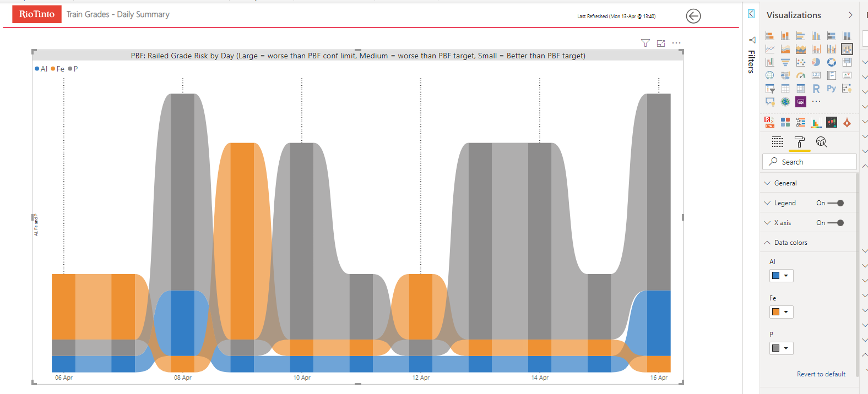Enter focus mode on the chart
868x394 pixels.
point(661,43)
